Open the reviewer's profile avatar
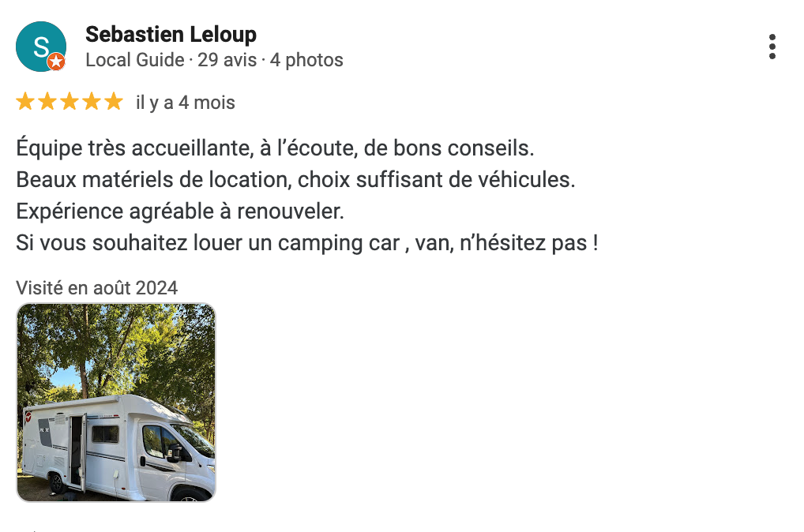Viewport: 804px width, 532px height. tap(41, 47)
